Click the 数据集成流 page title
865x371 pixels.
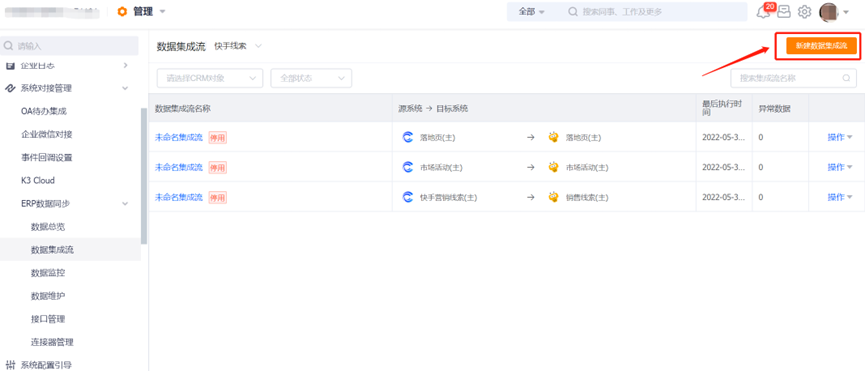pos(181,46)
